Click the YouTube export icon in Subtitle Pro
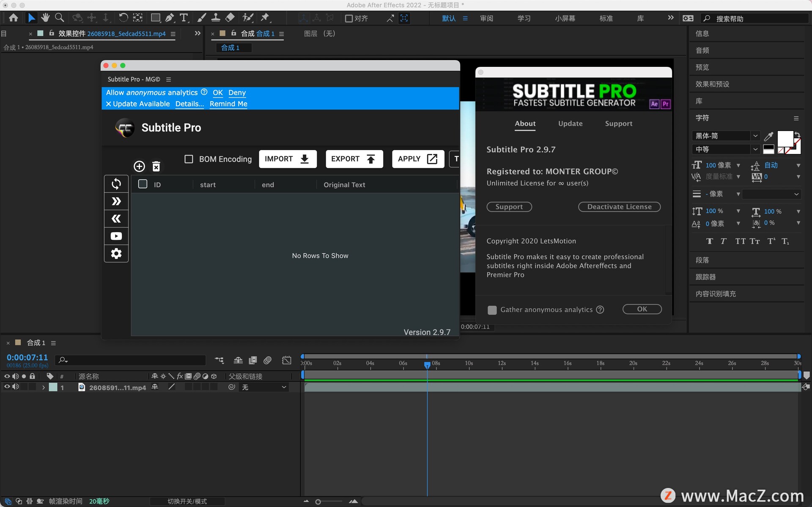 (115, 236)
